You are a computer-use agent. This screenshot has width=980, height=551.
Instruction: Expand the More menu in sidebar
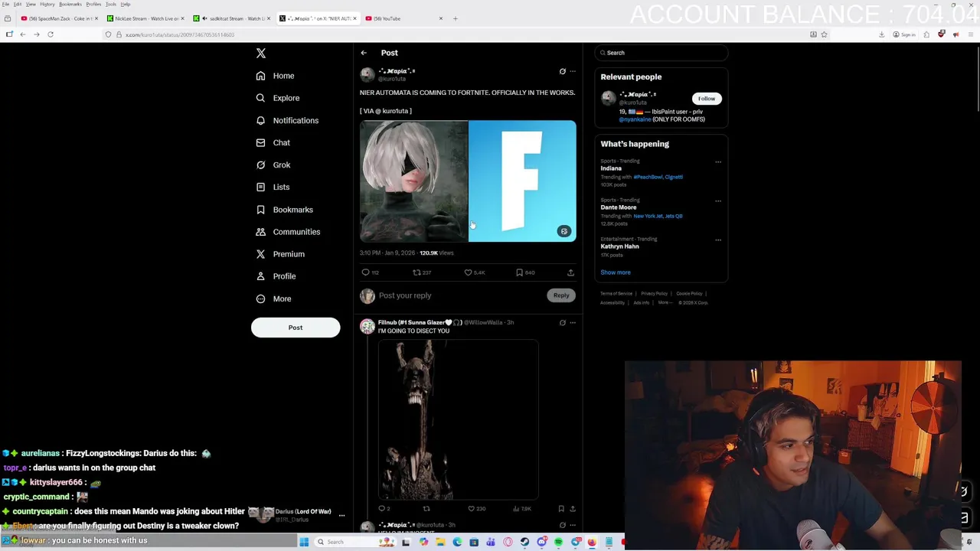click(273, 298)
